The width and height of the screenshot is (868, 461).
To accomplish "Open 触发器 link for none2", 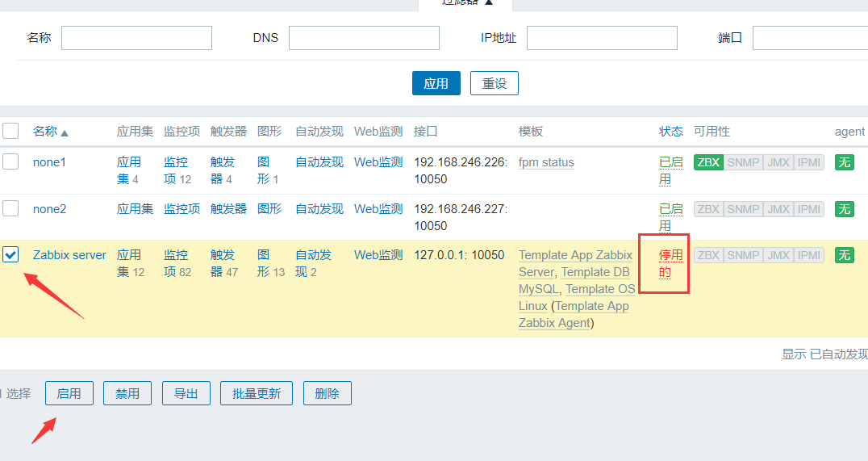I will tap(228, 209).
